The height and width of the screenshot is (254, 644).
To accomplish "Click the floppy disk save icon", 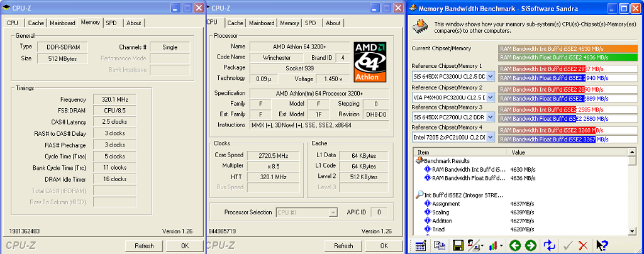I will 458,245.
